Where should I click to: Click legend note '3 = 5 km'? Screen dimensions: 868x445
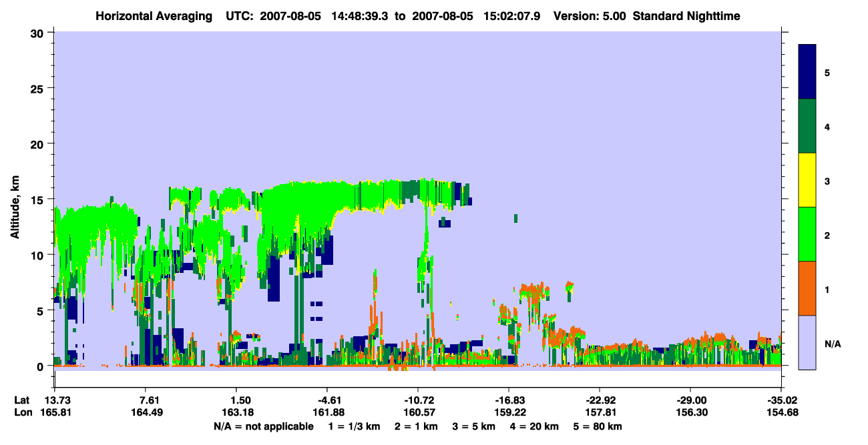pyautogui.click(x=475, y=426)
